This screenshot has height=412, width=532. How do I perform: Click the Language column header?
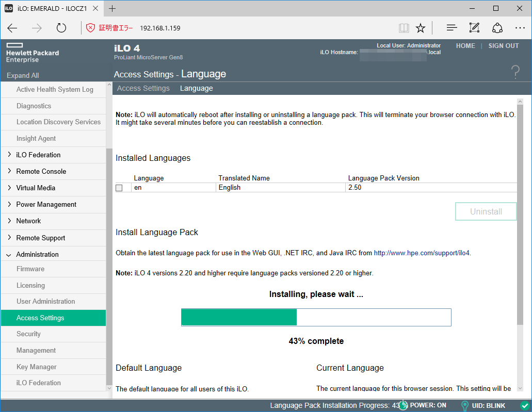click(149, 178)
